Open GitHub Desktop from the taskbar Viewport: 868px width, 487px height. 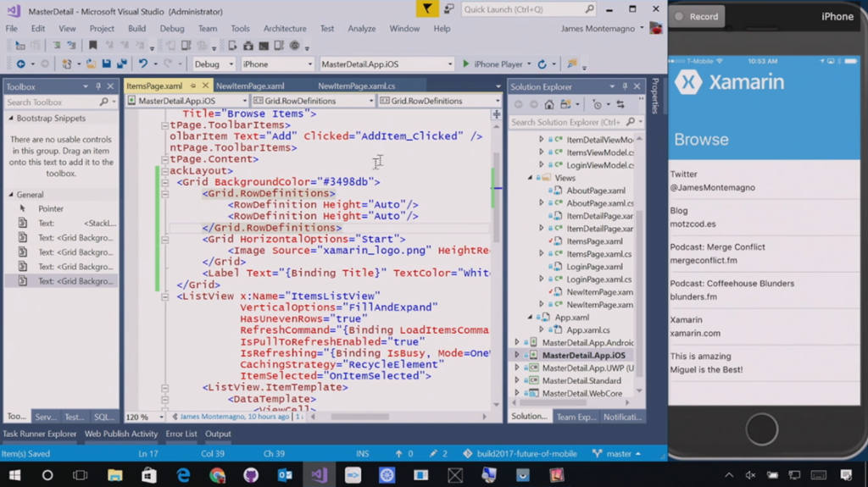point(251,475)
